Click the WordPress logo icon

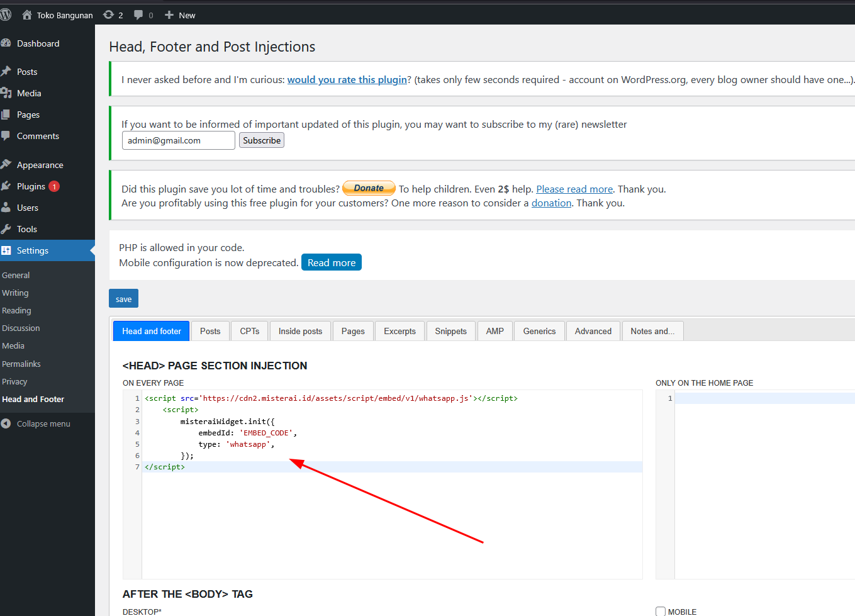click(x=6, y=14)
